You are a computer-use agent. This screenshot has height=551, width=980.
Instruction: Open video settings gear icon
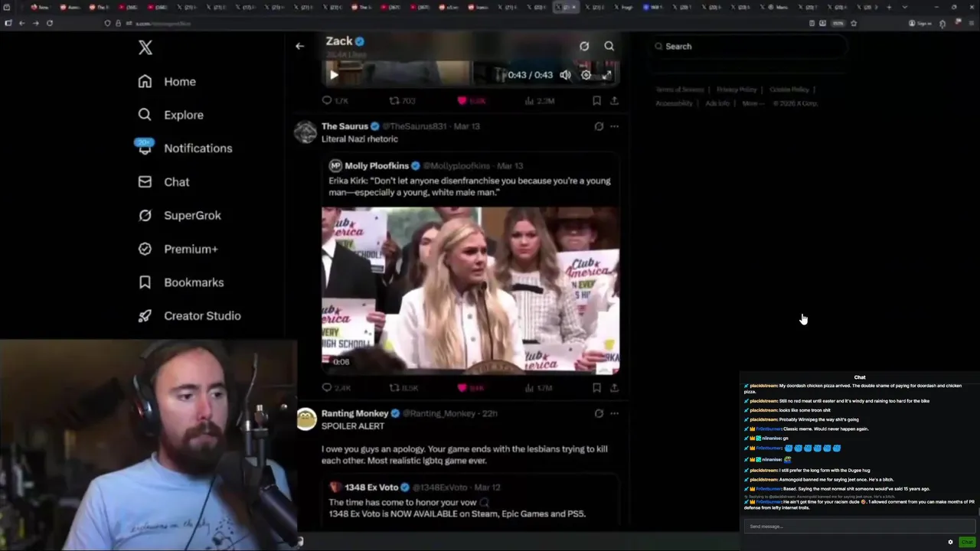pos(586,75)
